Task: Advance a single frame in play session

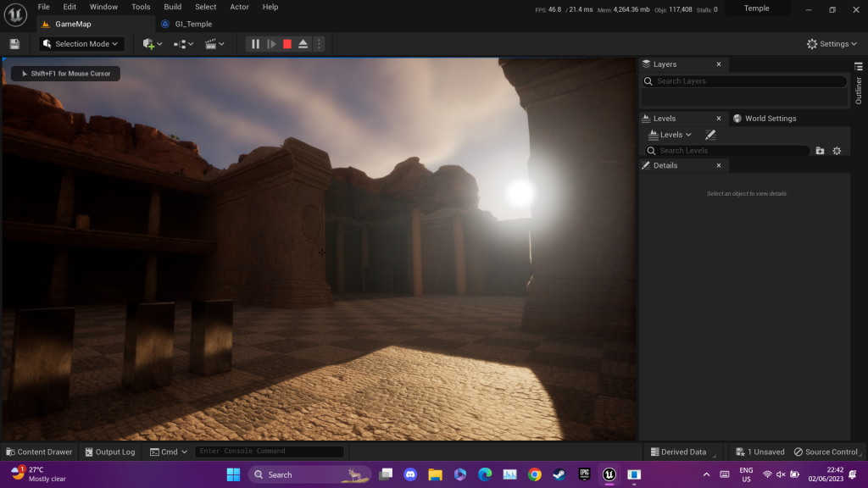Action: pyautogui.click(x=271, y=44)
